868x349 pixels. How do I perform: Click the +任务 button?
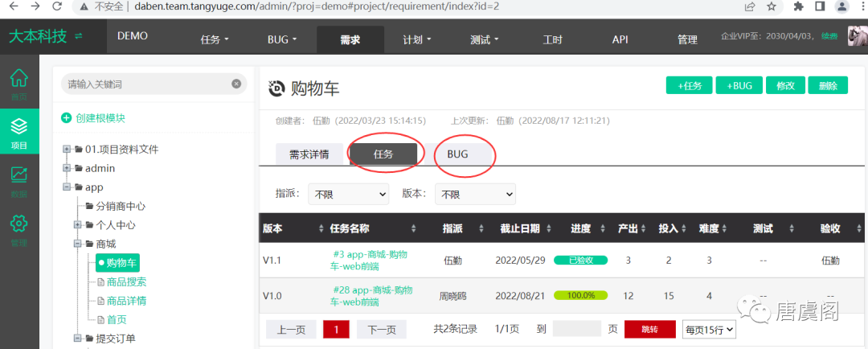point(690,85)
